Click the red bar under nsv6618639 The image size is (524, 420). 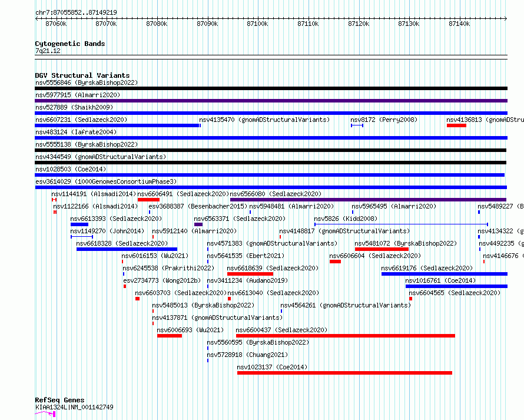coord(250,274)
